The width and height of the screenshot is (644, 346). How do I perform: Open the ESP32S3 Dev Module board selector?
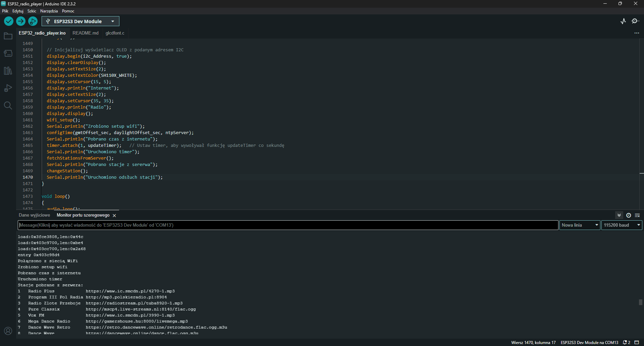[x=80, y=21]
